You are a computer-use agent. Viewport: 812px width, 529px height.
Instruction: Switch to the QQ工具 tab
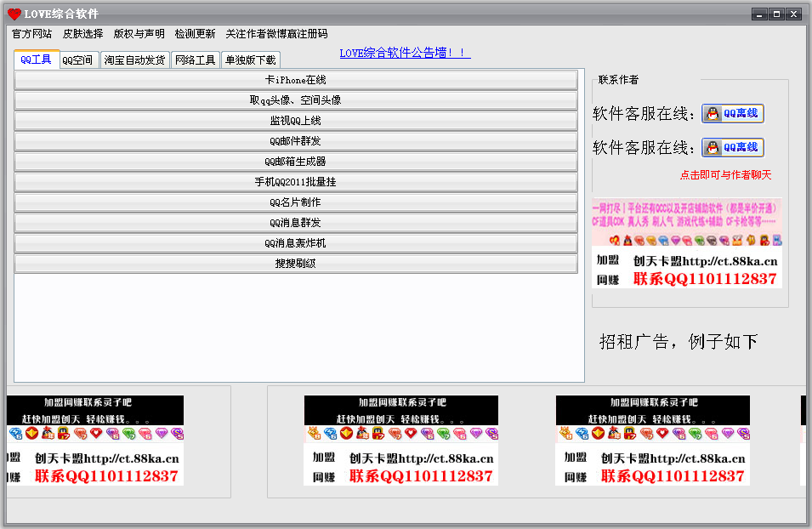tap(37, 60)
